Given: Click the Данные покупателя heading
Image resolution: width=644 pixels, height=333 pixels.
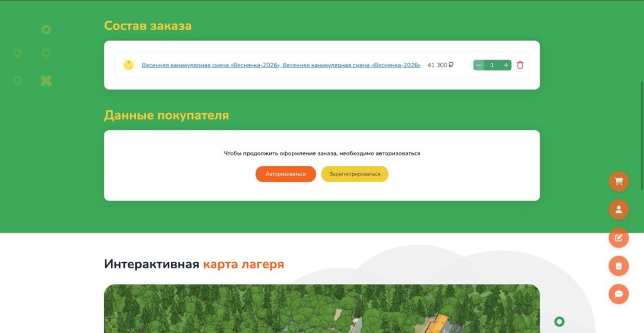Looking at the screenshot, I should tap(166, 116).
